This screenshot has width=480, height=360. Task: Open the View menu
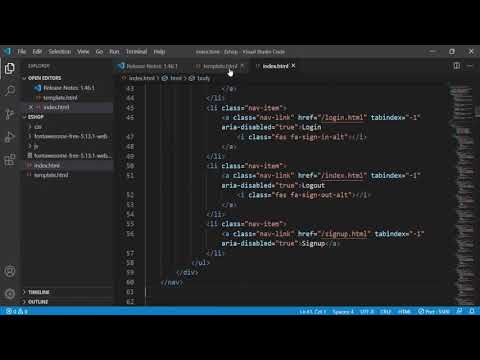click(x=83, y=52)
